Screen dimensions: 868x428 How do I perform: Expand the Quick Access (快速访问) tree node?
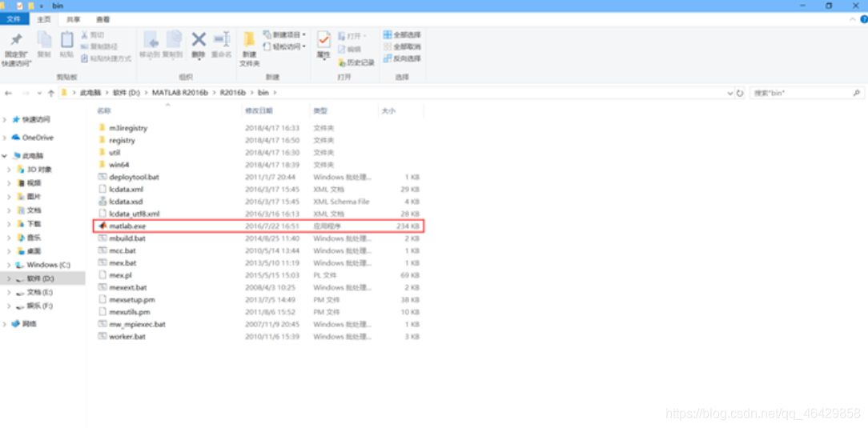[5, 119]
